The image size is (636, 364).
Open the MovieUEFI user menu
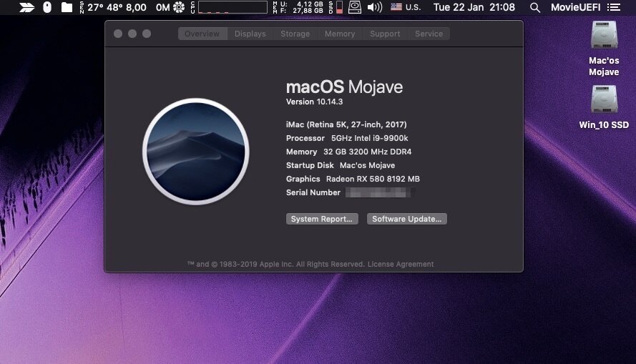tap(576, 7)
